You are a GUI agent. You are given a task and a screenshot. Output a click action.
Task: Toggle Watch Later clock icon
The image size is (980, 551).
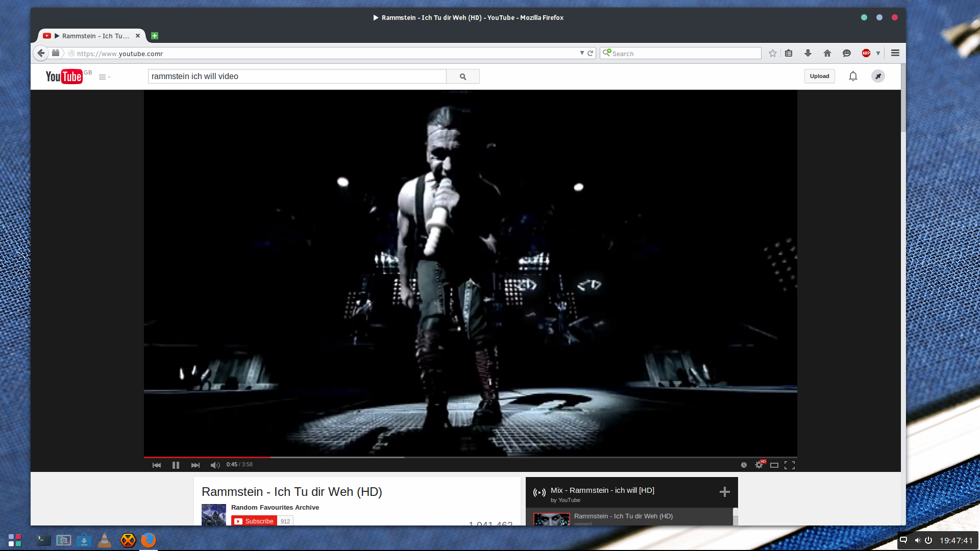(x=744, y=465)
